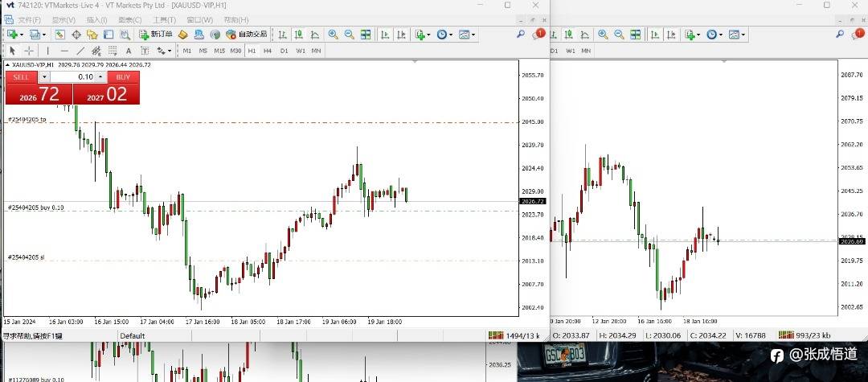
Task: Click the signals radar icon before 自动交易
Action: (215, 35)
